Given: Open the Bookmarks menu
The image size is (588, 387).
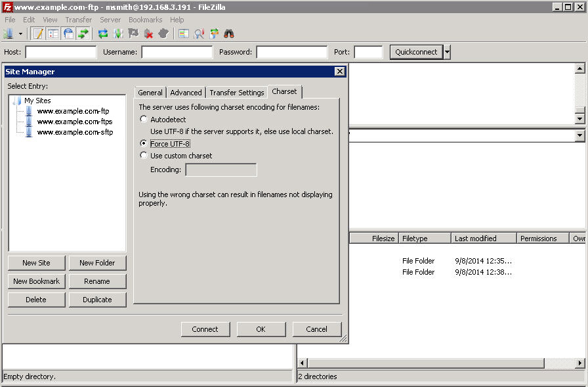Looking at the screenshot, I should (x=145, y=20).
